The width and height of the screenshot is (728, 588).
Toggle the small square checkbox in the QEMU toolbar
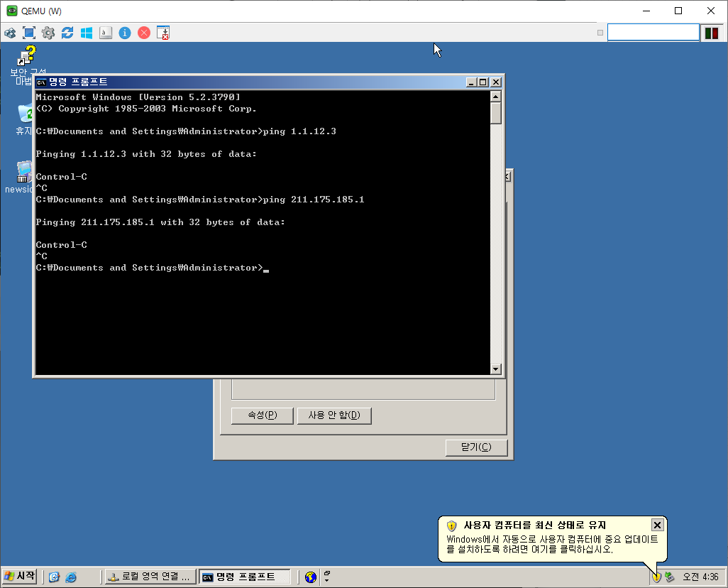[600, 33]
